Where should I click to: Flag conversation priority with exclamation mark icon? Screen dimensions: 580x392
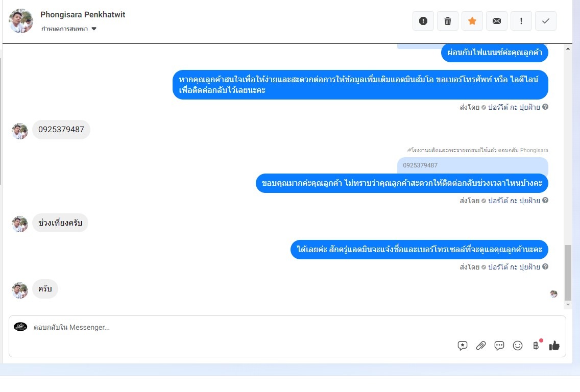coord(521,21)
